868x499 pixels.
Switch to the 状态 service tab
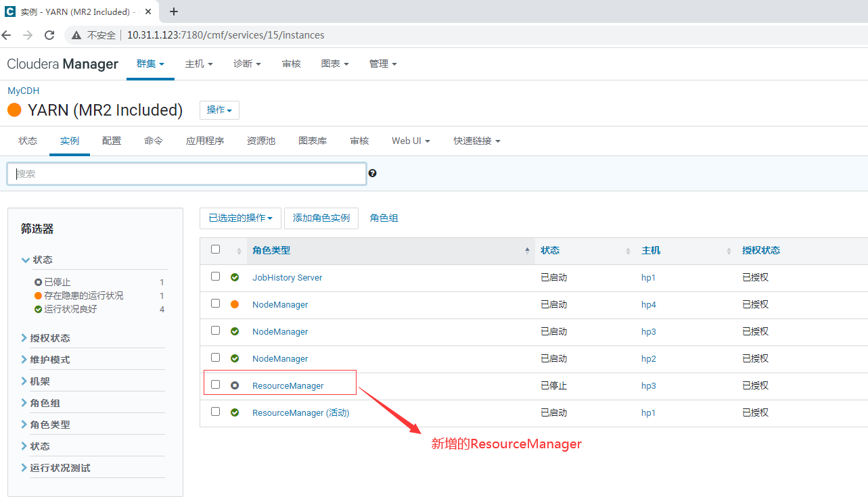[28, 141]
